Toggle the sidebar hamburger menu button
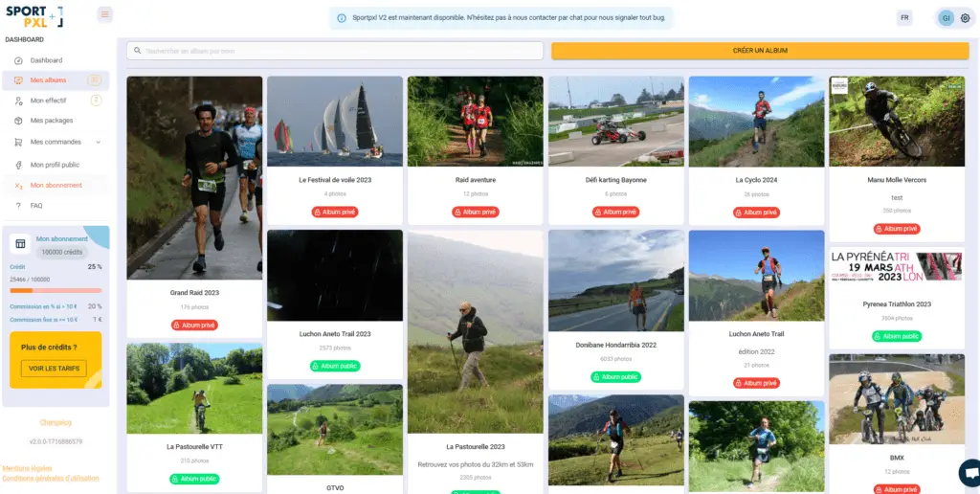Image resolution: width=980 pixels, height=494 pixels. coord(105,14)
